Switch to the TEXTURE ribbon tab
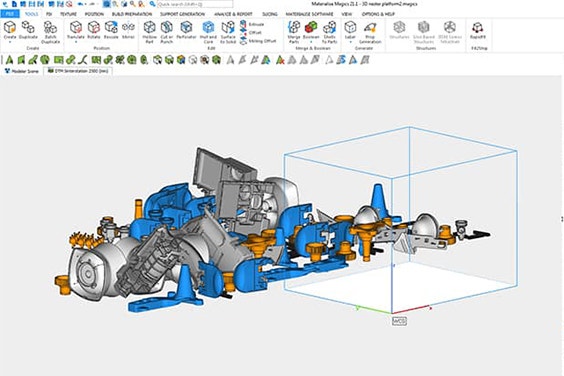Screen dimensions: 564x376 point(68,14)
